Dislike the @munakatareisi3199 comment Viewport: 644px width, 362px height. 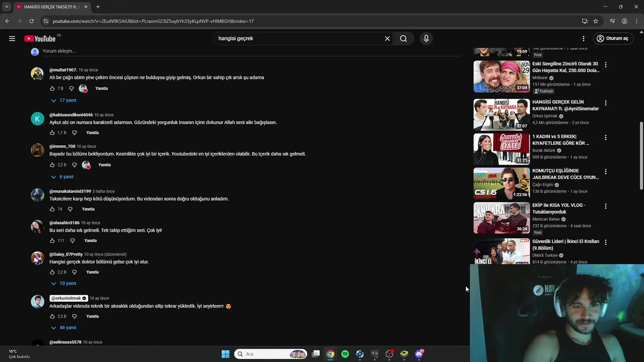[x=70, y=209]
